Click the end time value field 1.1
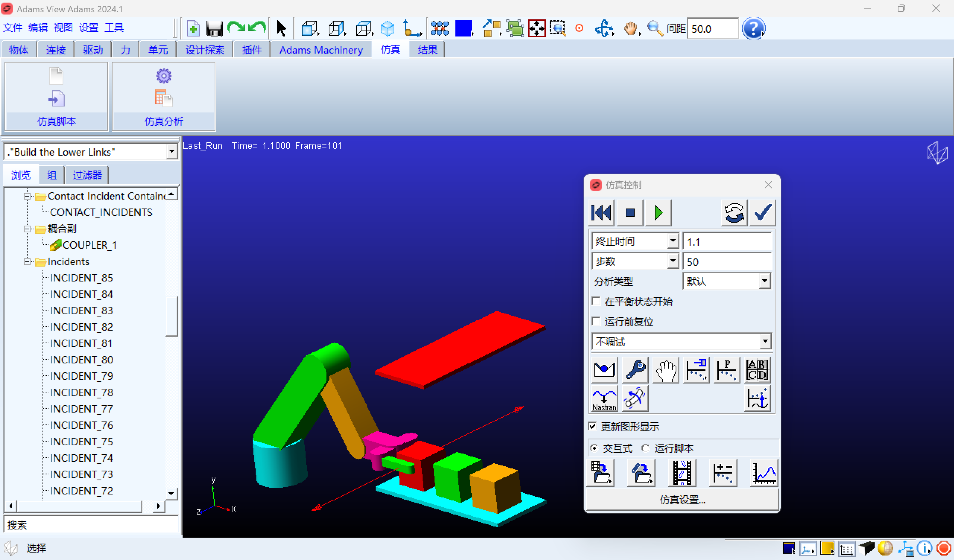Screen dimensions: 954x560 [727, 242]
